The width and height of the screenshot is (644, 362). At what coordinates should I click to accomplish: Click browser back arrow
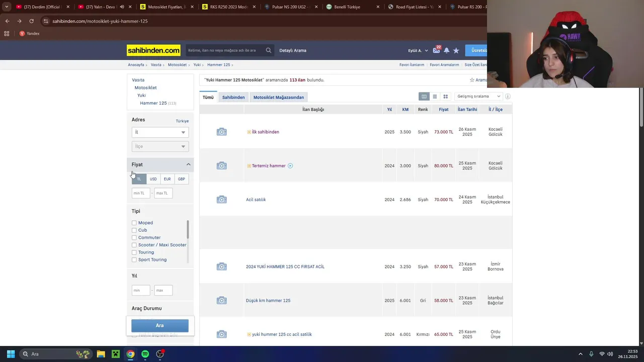click(7, 21)
